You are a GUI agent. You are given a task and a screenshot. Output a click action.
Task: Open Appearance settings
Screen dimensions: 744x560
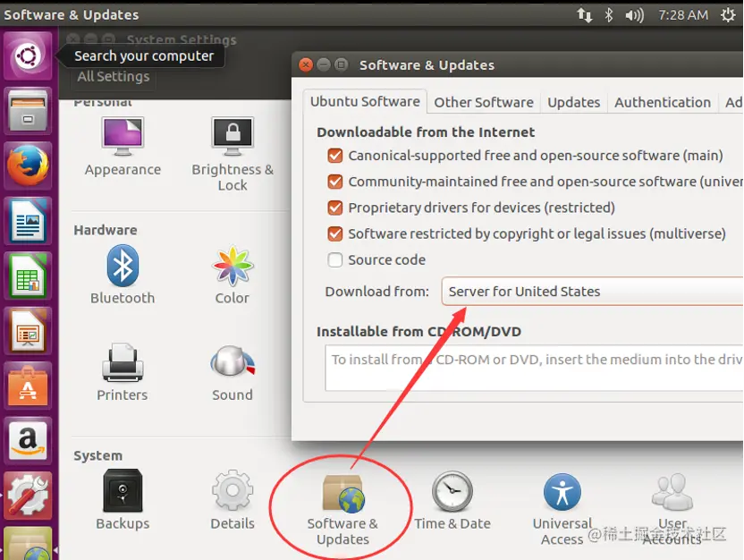coord(123,147)
